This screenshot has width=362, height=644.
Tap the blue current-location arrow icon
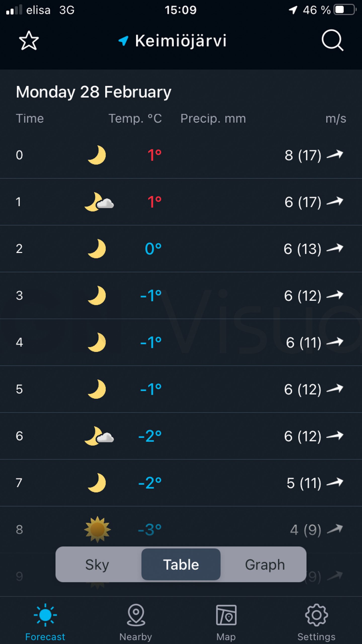tap(123, 41)
